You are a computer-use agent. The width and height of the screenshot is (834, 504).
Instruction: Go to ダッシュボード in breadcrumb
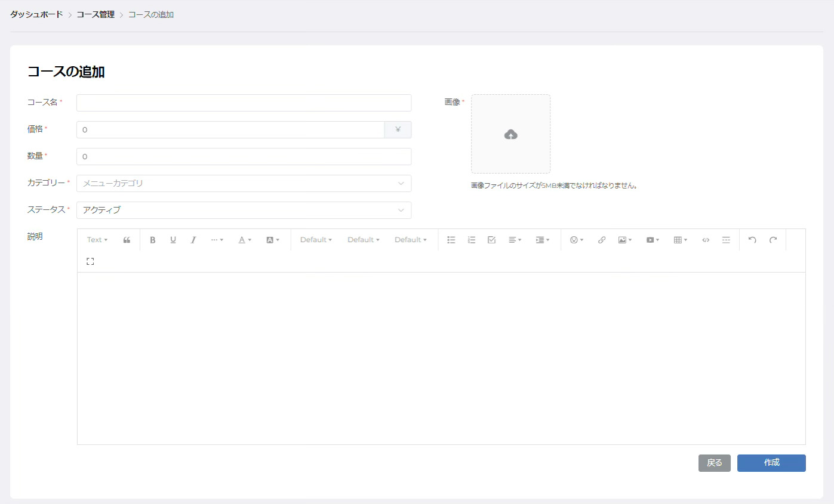click(x=36, y=14)
